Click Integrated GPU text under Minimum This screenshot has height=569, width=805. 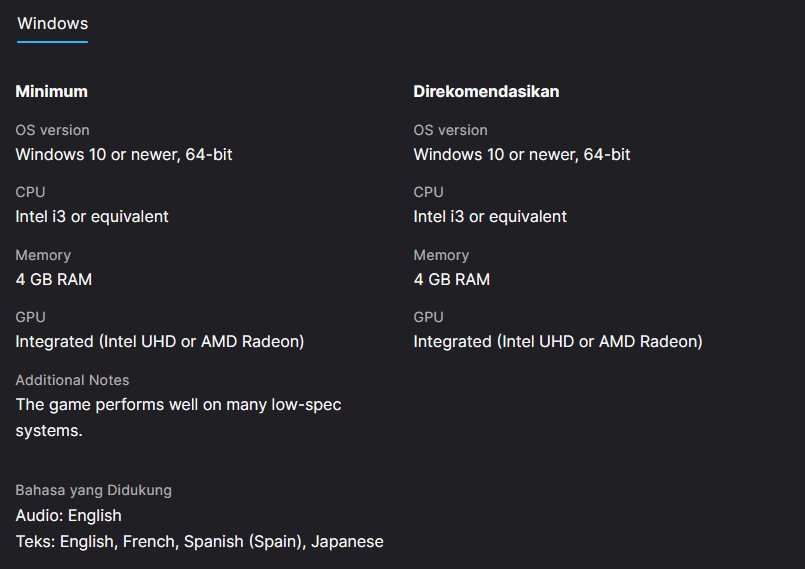160,342
